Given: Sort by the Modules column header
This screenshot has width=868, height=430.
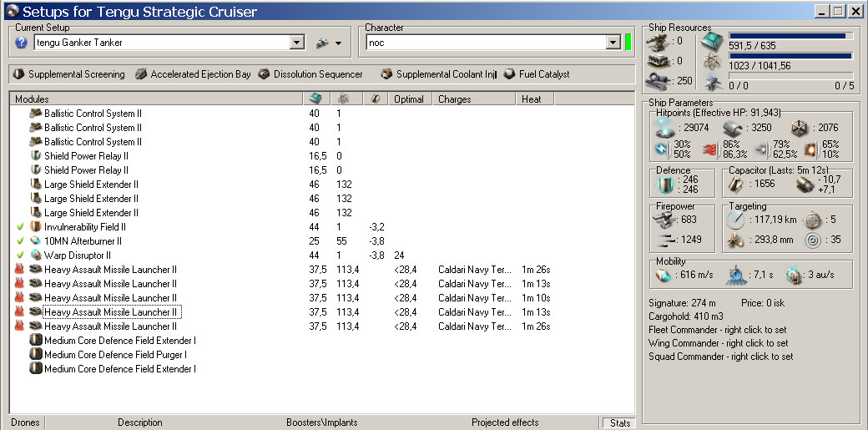Looking at the screenshot, I should [x=157, y=99].
